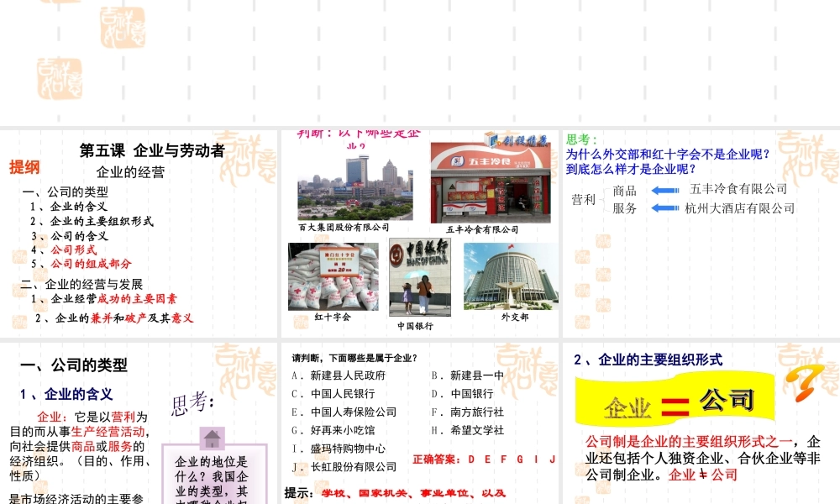Click the word 营利
This screenshot has height=504, width=840.
(x=584, y=200)
